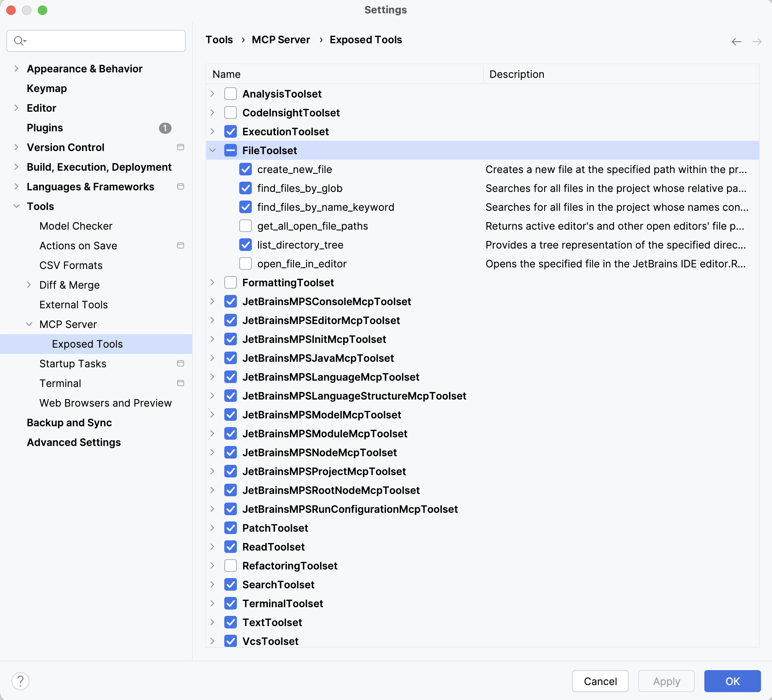Check open_file_in_editor tool
The image size is (772, 700).
246,264
